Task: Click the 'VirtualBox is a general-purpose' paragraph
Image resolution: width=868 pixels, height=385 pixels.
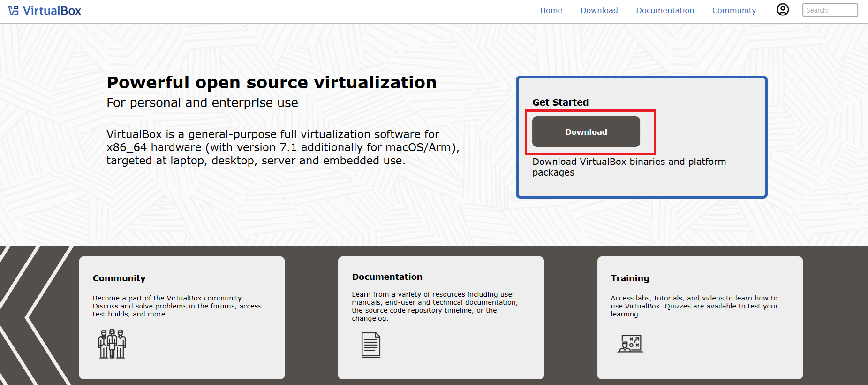Action: click(283, 147)
